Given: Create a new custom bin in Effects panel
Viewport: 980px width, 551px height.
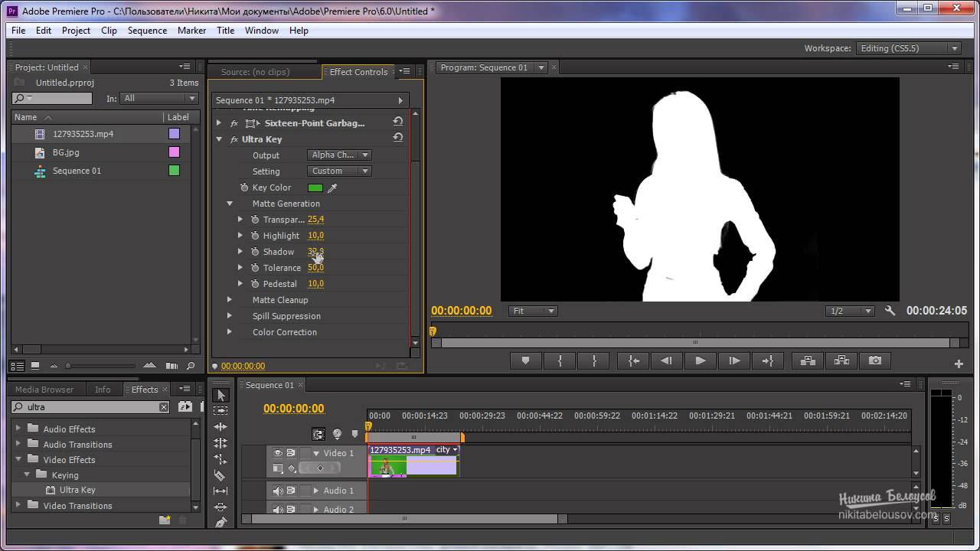Looking at the screenshot, I should coord(165,520).
